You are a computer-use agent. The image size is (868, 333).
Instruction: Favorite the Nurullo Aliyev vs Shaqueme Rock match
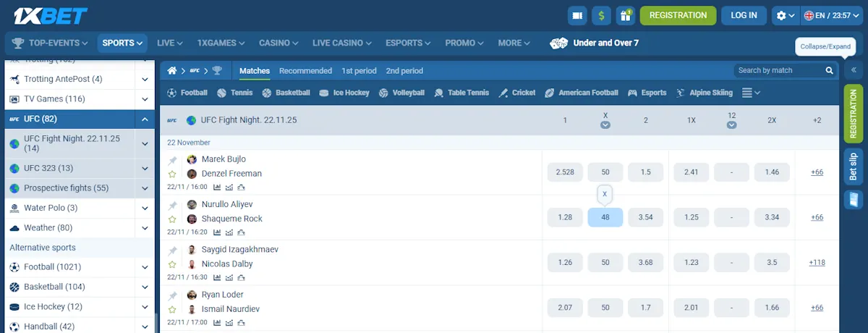click(172, 219)
